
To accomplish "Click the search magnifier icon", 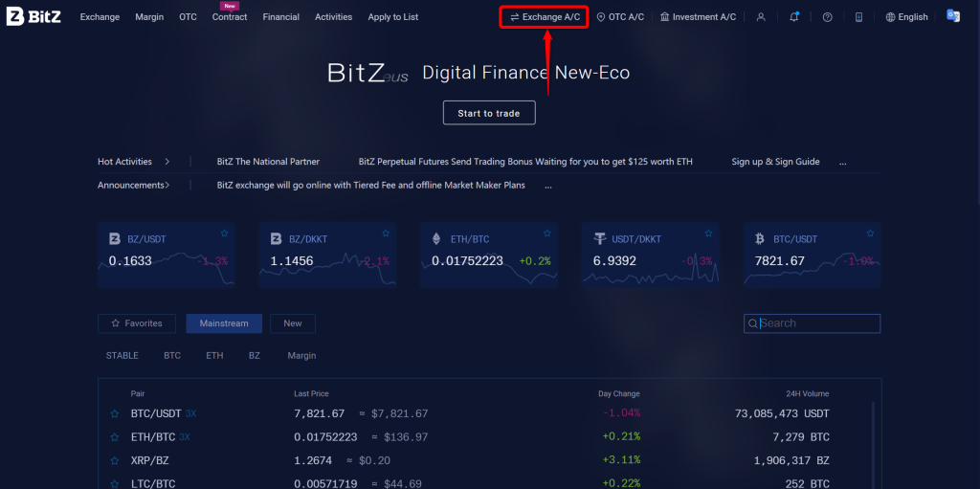I will tap(752, 323).
